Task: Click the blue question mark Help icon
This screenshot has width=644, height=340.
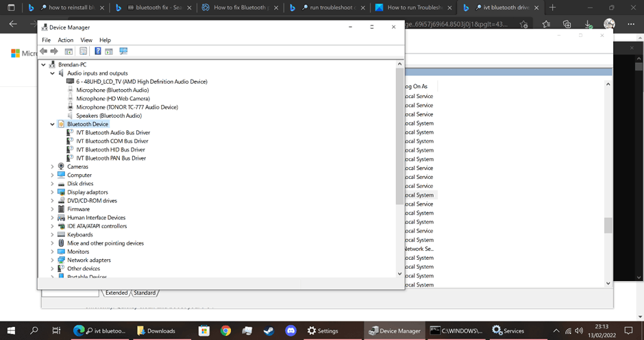Action: click(98, 51)
